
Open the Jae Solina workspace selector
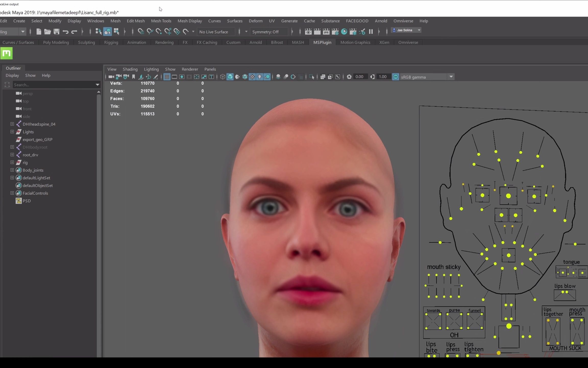(x=406, y=30)
